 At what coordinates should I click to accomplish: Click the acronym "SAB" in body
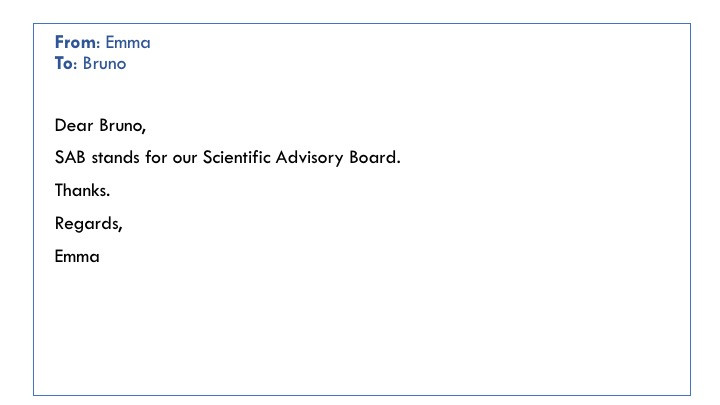click(x=70, y=158)
